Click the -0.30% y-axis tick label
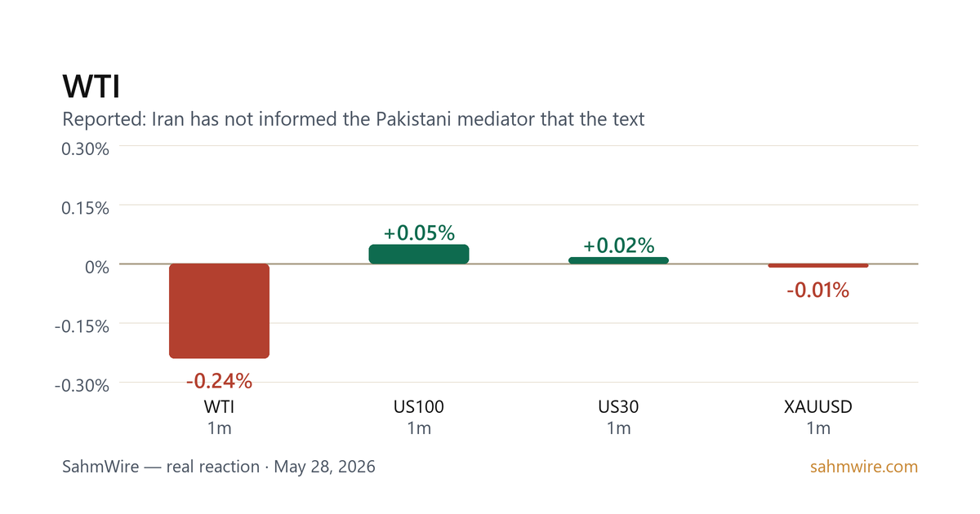Viewport: 980px width, 514px height. coord(82,385)
